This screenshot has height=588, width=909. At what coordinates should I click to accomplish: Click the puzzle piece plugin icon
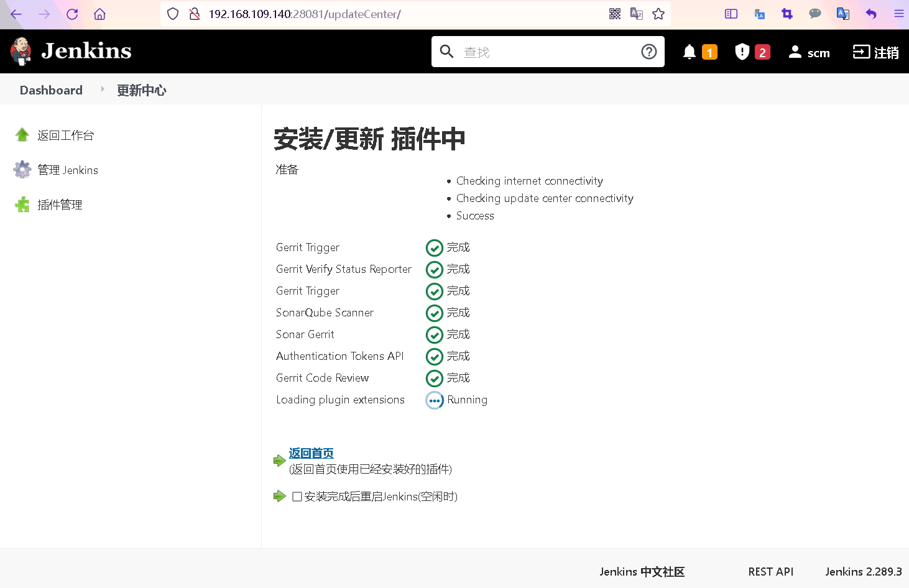(22, 204)
